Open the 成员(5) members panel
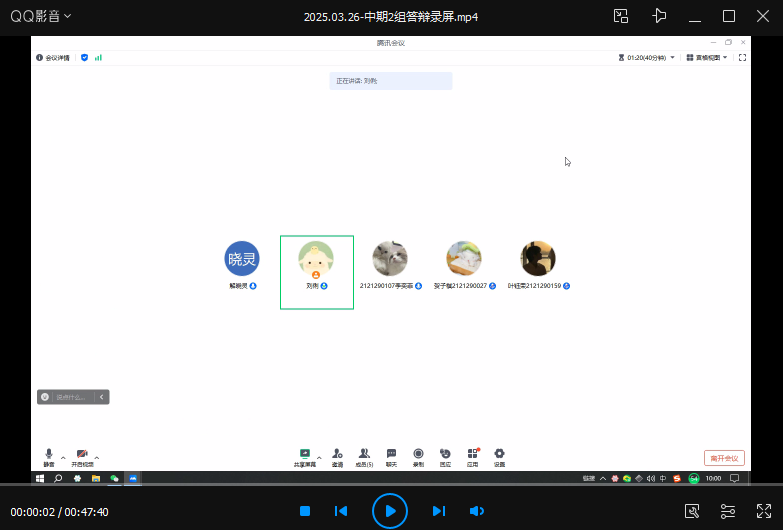 point(364,455)
